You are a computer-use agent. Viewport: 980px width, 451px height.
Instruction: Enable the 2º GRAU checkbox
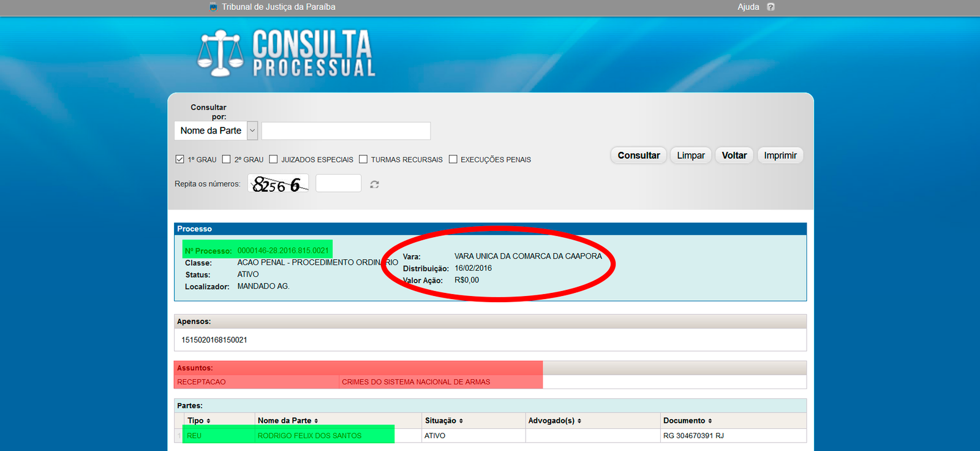tap(226, 159)
